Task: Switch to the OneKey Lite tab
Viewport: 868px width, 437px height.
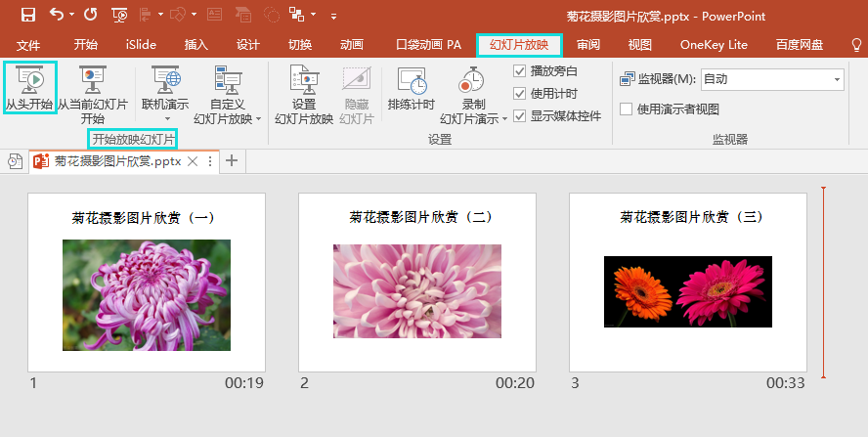Action: (714, 45)
